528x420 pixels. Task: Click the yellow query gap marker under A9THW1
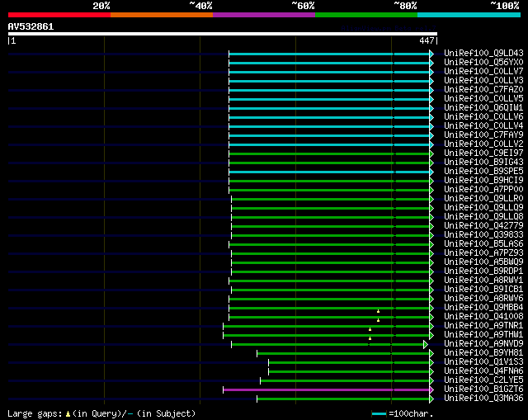click(370, 338)
